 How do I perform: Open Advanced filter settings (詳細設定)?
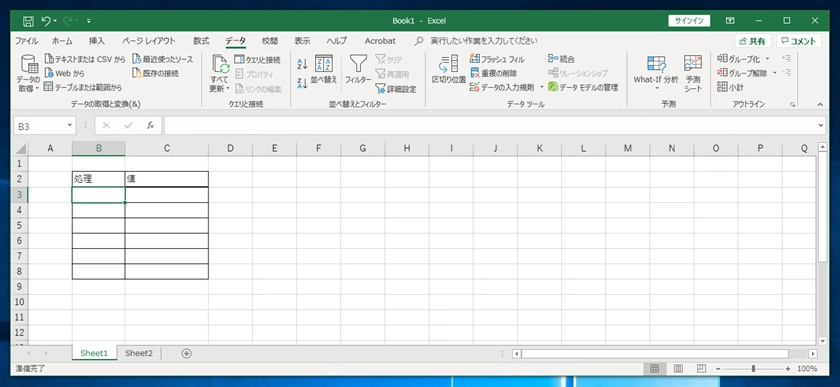395,89
